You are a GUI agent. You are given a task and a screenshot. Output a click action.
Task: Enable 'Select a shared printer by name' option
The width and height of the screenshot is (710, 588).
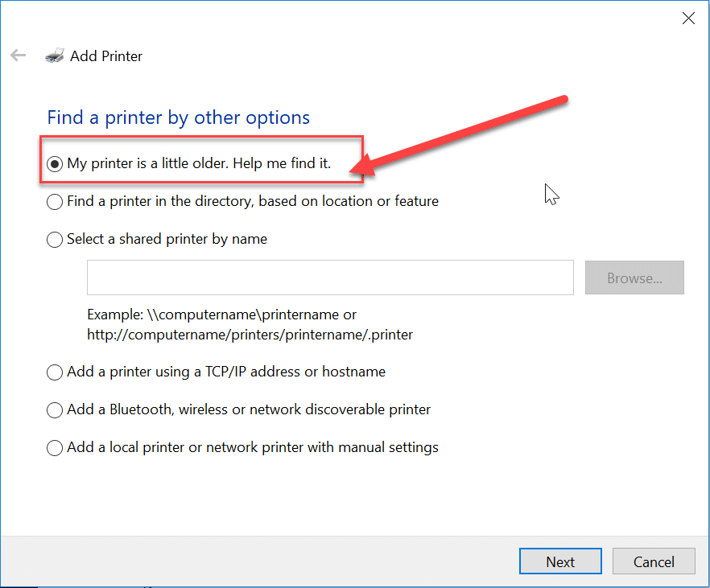pyautogui.click(x=55, y=239)
